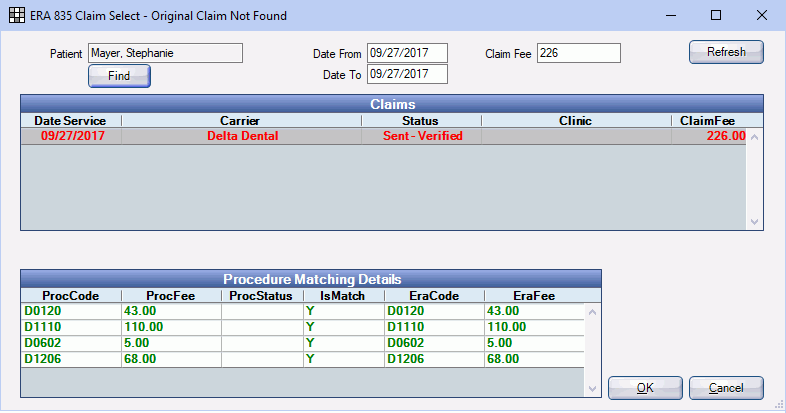Click the ProcFee column header

[x=171, y=296]
